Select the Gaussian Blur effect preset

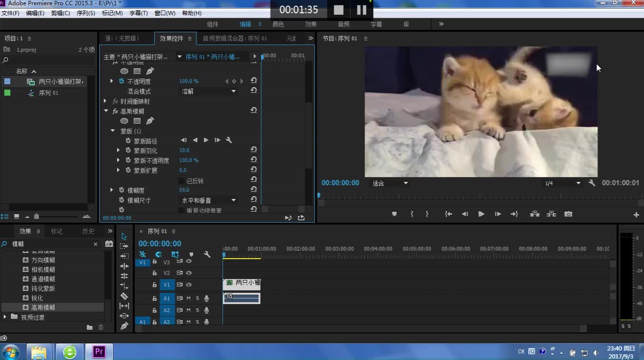(43, 307)
